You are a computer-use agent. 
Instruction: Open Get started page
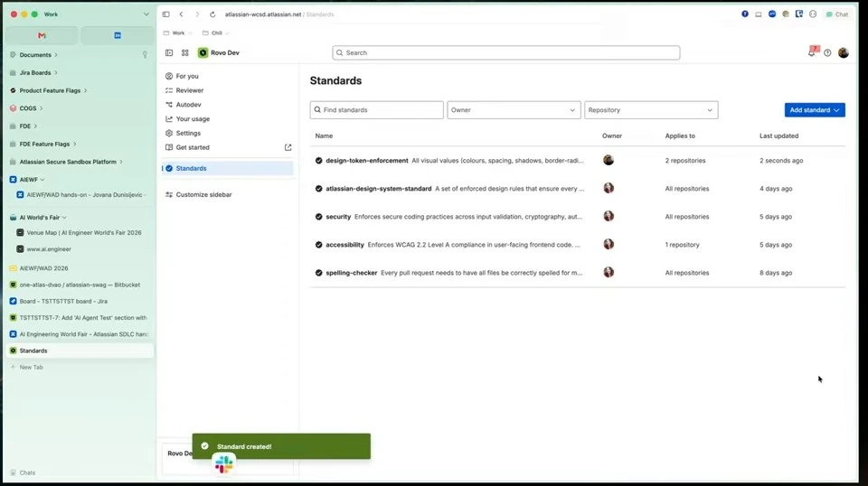pyautogui.click(x=193, y=147)
